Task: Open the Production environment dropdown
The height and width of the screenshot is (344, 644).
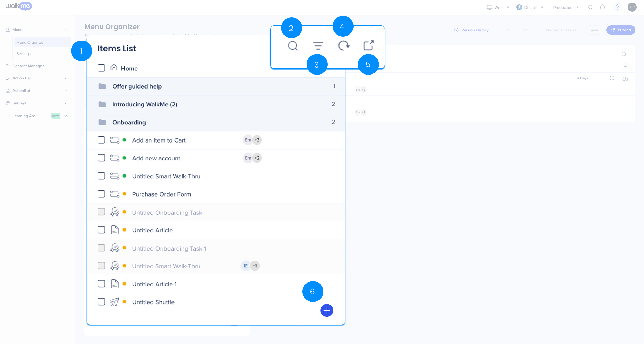Action: click(566, 8)
